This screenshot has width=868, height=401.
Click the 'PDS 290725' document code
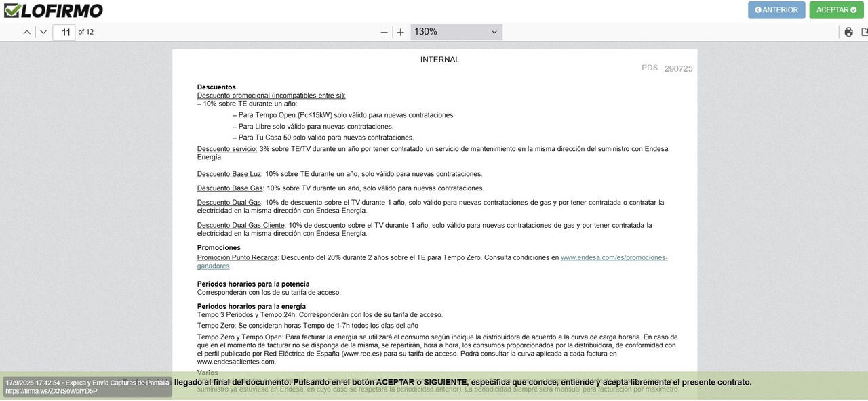tap(667, 68)
